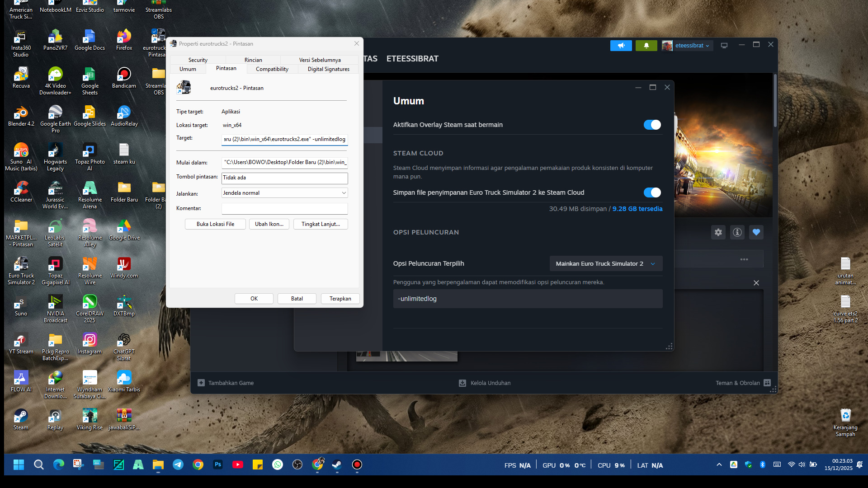Select the Blender 4.2 desktop icon

click(x=21, y=117)
